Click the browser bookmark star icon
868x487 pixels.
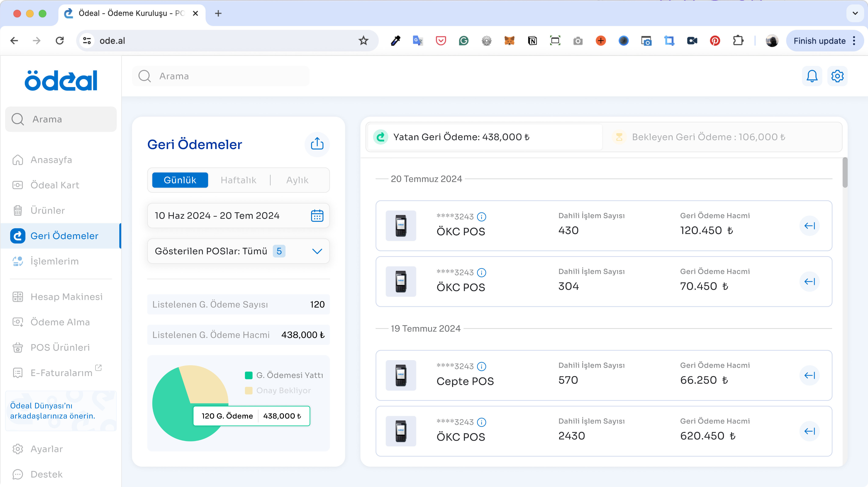363,41
